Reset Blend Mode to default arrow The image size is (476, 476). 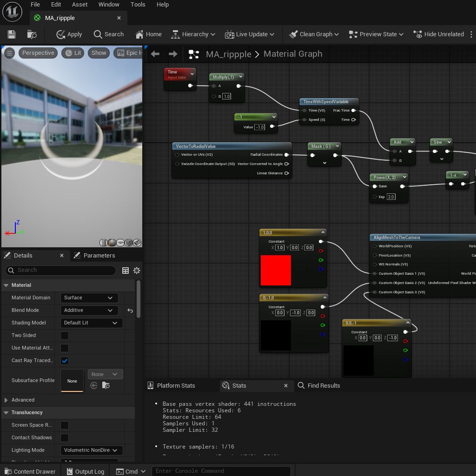(130, 311)
